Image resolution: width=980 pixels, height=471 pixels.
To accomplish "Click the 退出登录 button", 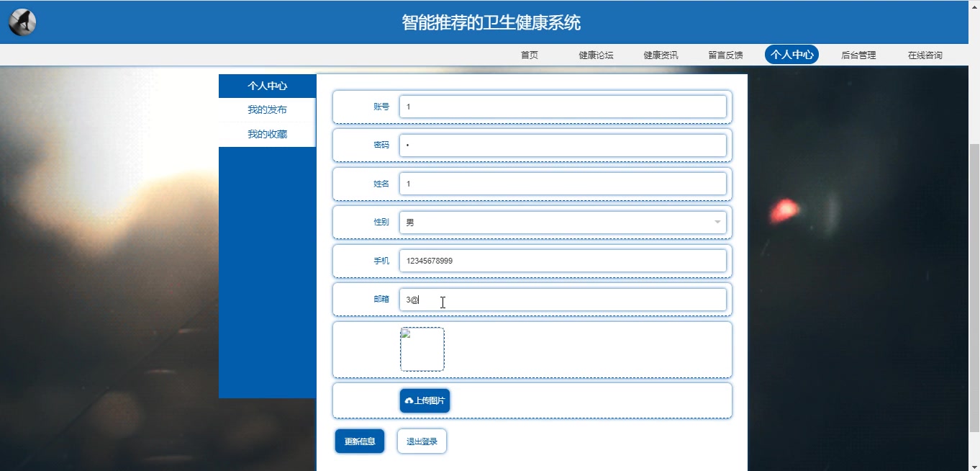I will click(422, 441).
